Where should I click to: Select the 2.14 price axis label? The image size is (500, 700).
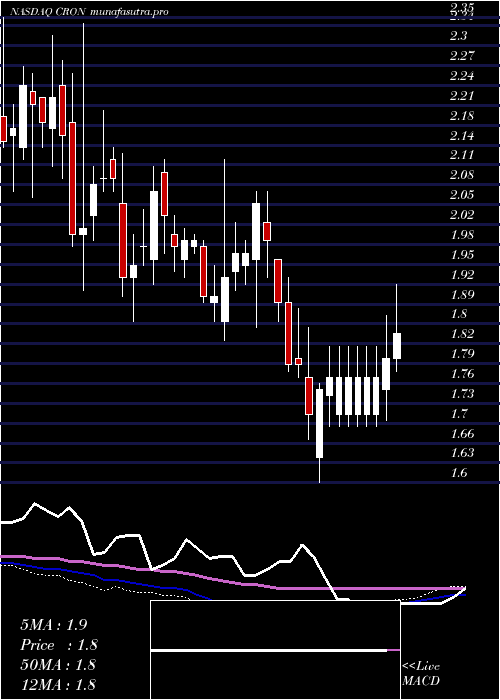point(462,136)
